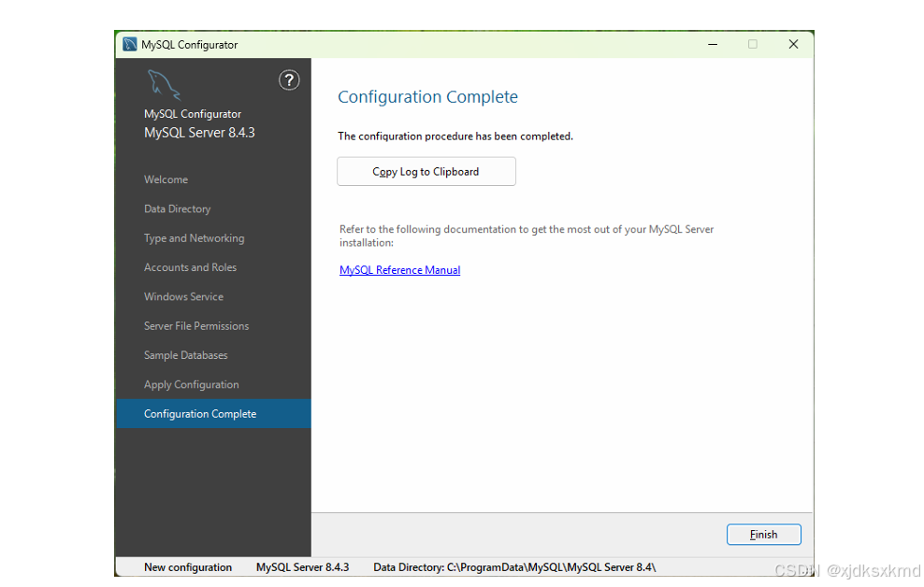Click the MySQL Configurator title bar icon

click(x=129, y=43)
